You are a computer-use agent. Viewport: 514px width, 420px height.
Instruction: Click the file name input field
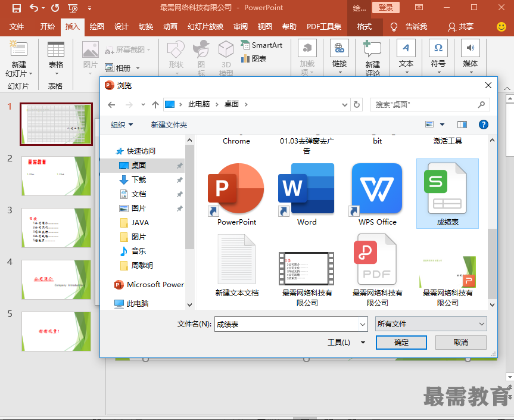tap(287, 324)
